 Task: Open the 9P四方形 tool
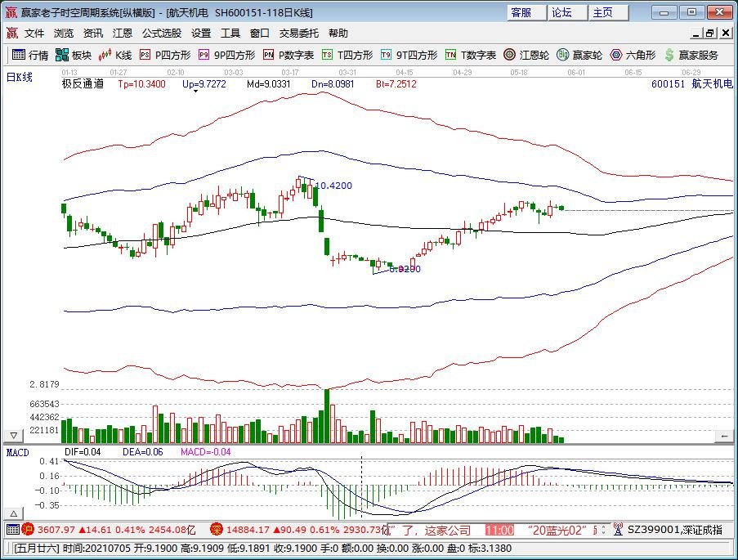click(226, 55)
